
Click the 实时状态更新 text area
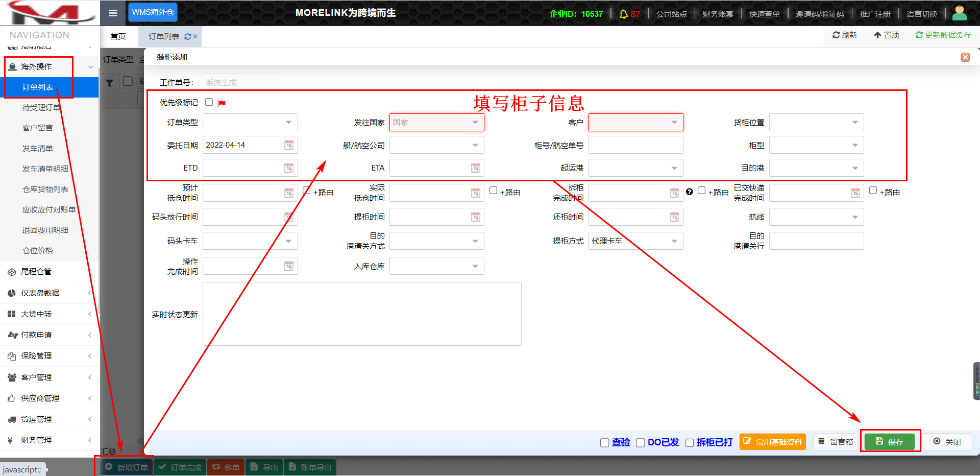(x=362, y=314)
